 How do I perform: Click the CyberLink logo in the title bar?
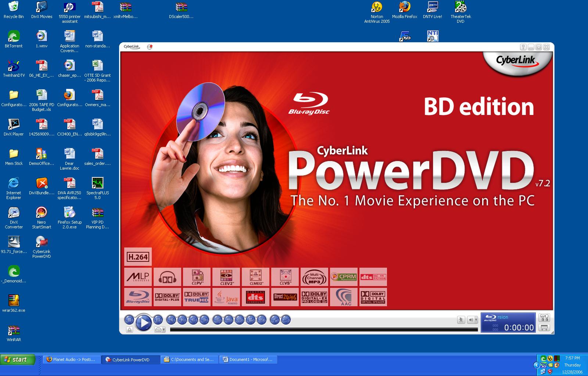coord(132,47)
